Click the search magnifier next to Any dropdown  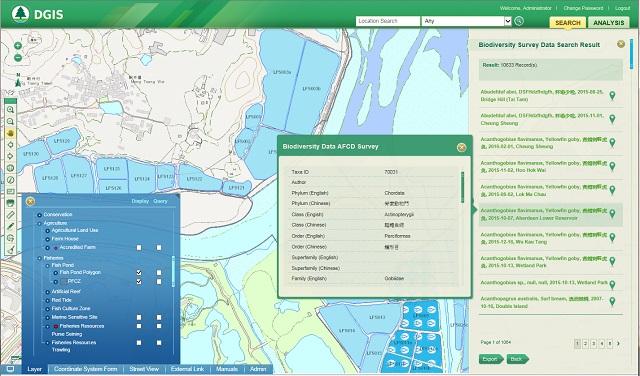tap(519, 21)
